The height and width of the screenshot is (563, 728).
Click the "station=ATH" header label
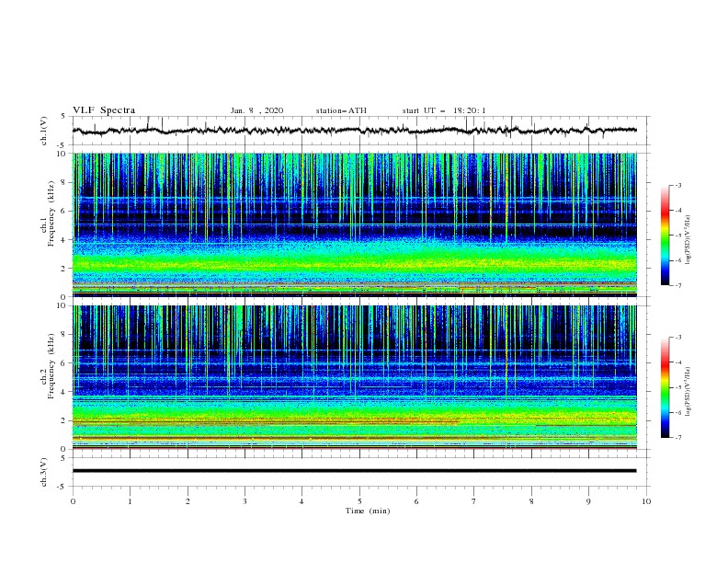click(x=341, y=110)
